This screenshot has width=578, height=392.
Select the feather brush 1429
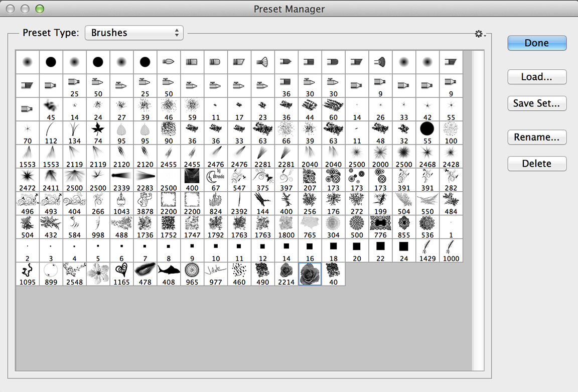[x=427, y=250]
